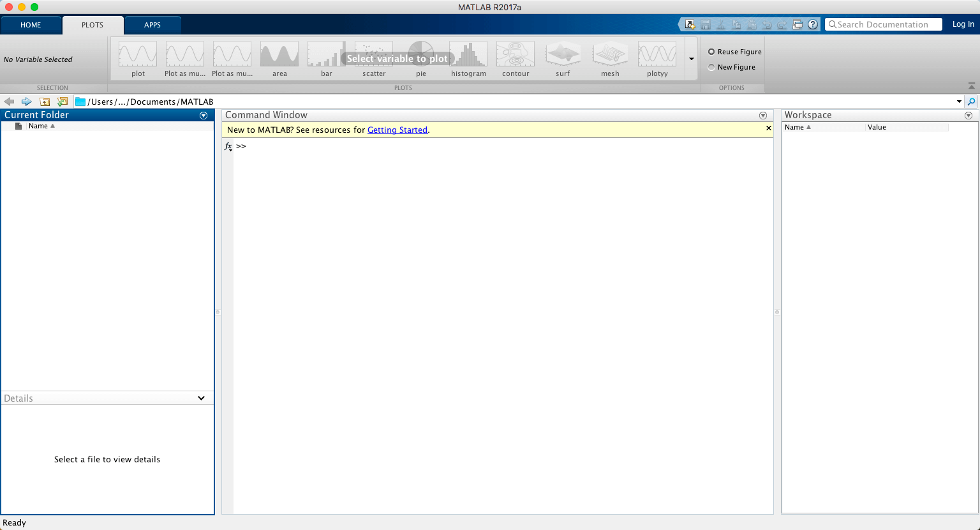This screenshot has height=530, width=980.
Task: Collapse the Details panel chevron
Action: (202, 398)
